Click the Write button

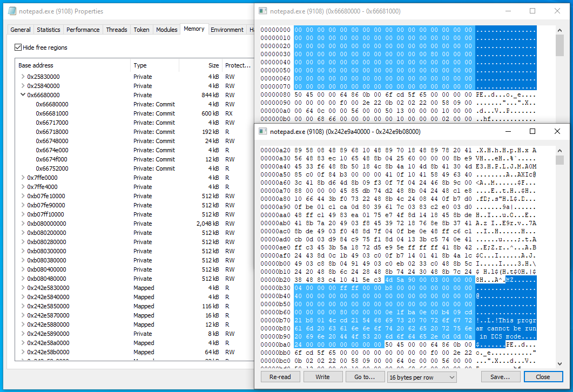(x=322, y=377)
